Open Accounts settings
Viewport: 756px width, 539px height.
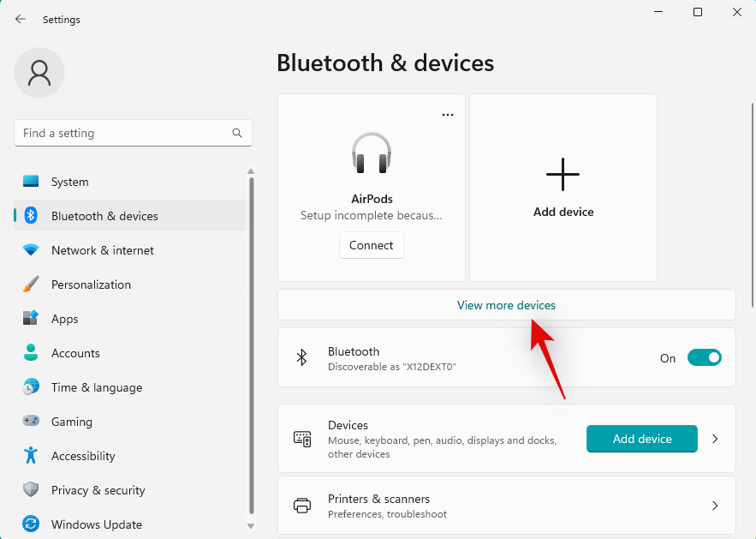(x=129, y=353)
